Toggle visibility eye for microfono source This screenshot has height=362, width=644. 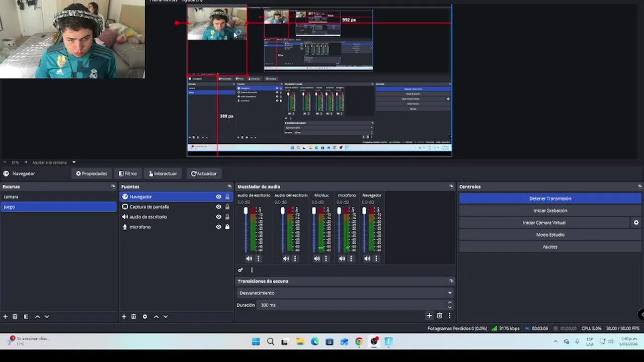218,227
